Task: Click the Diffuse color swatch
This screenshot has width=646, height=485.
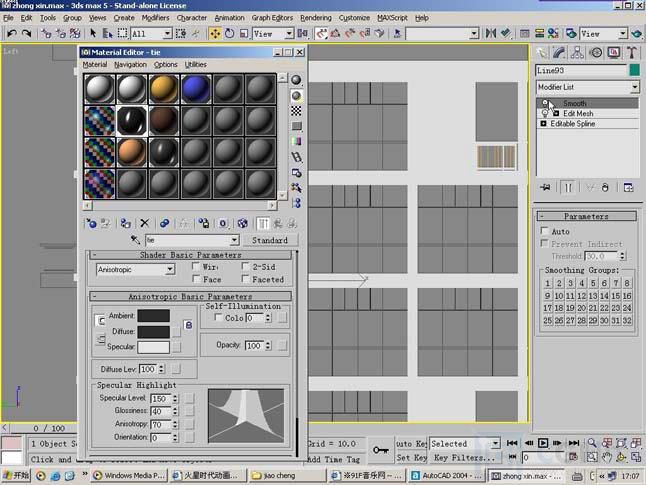Action: click(x=153, y=332)
